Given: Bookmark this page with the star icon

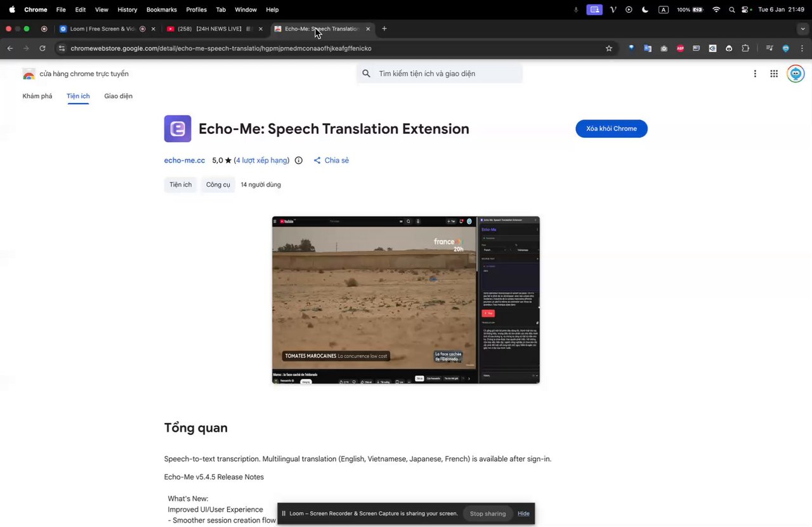Looking at the screenshot, I should click(x=609, y=48).
